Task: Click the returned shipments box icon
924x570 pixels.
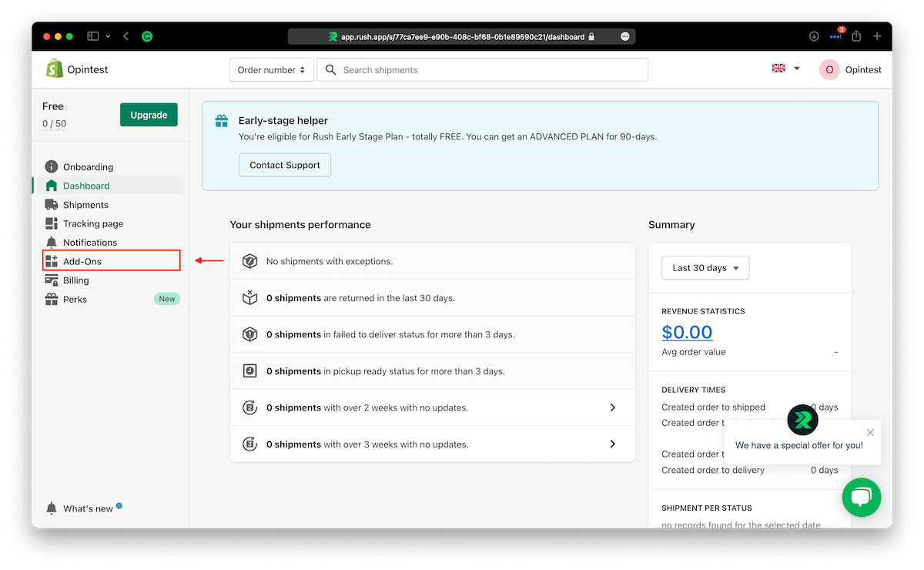Action: [249, 297]
